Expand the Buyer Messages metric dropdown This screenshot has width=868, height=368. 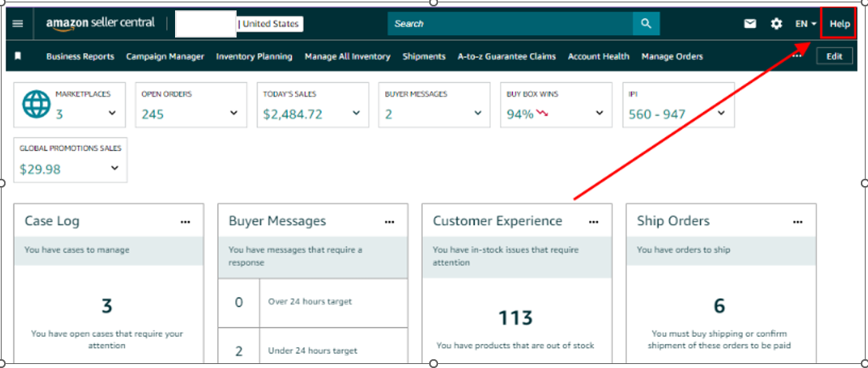click(478, 113)
